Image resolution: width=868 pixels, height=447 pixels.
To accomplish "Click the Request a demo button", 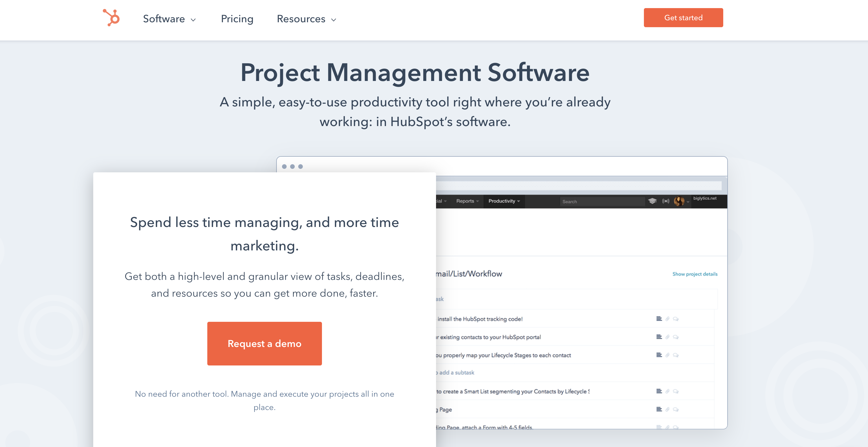I will tap(264, 343).
